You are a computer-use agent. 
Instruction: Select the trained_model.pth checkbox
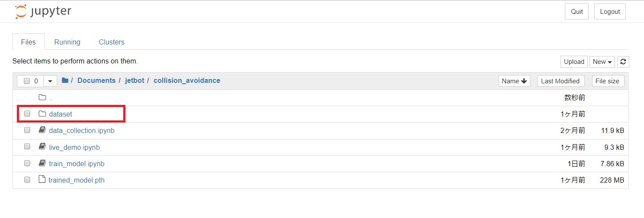tap(27, 180)
